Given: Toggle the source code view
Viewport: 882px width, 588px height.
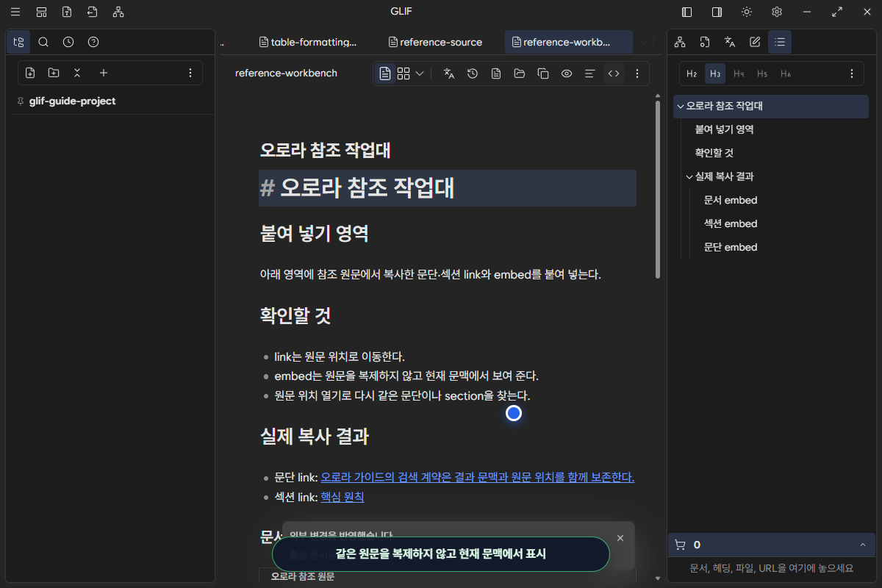Looking at the screenshot, I should click(x=614, y=73).
